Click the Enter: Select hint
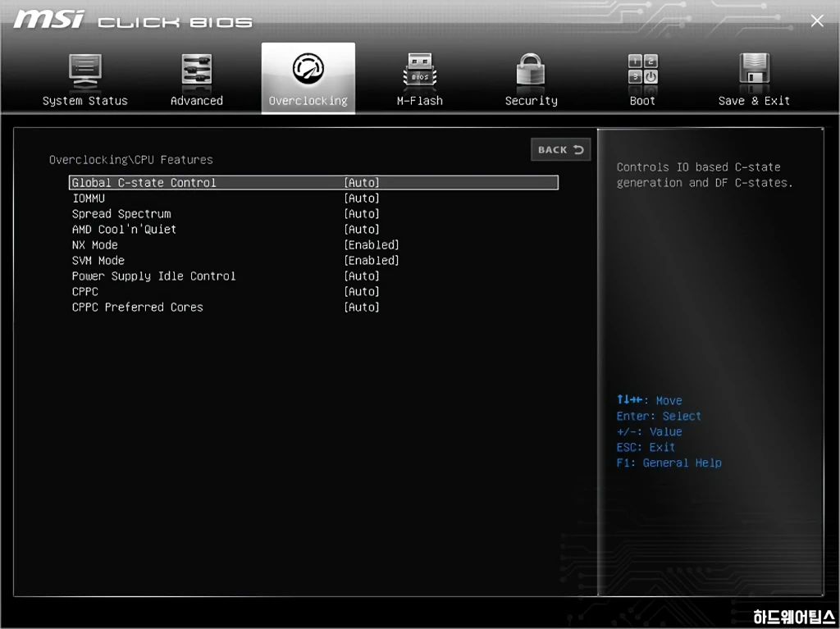 [x=659, y=417]
